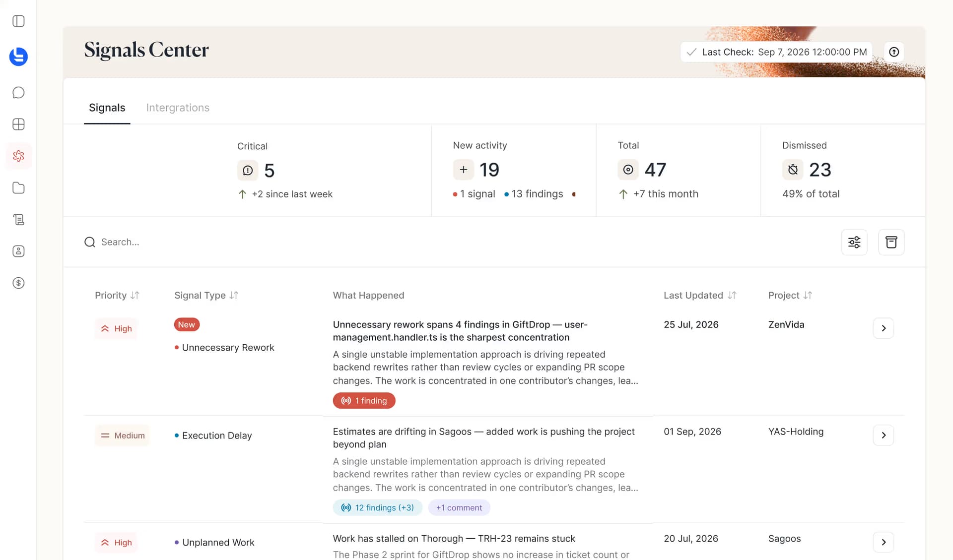The image size is (953, 560).
Task: Click the Critical alert icon
Action: tap(248, 171)
